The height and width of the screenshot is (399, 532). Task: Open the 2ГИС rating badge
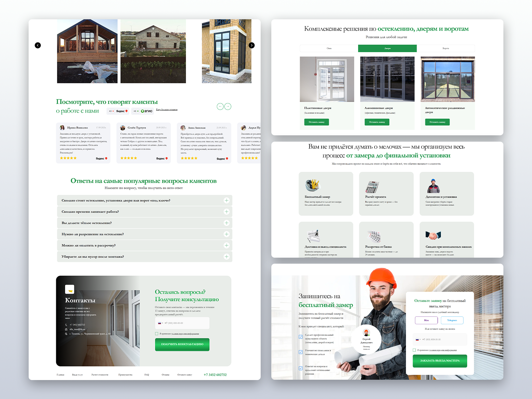click(143, 111)
